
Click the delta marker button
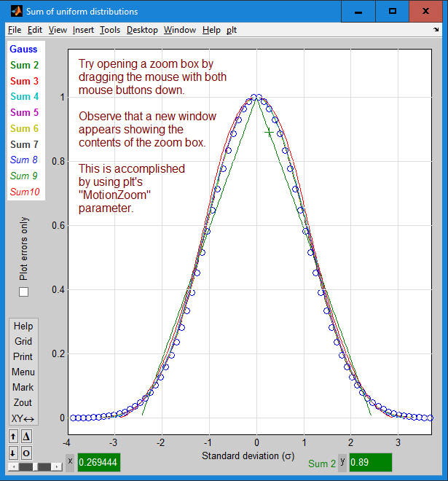coord(26,437)
